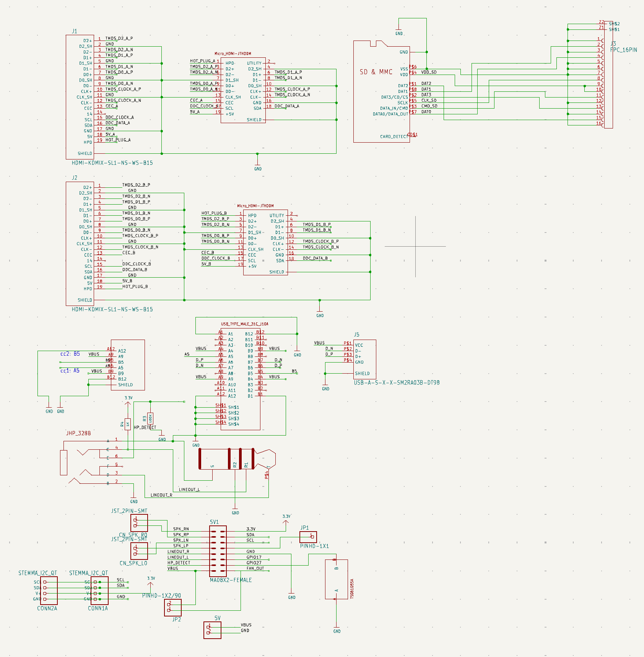
Task: Select the J2 HDMI connector symbol
Action: (x=80, y=244)
